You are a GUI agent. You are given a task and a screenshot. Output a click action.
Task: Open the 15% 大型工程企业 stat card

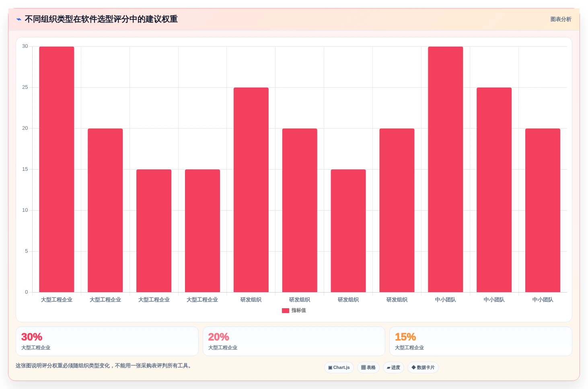coord(481,341)
